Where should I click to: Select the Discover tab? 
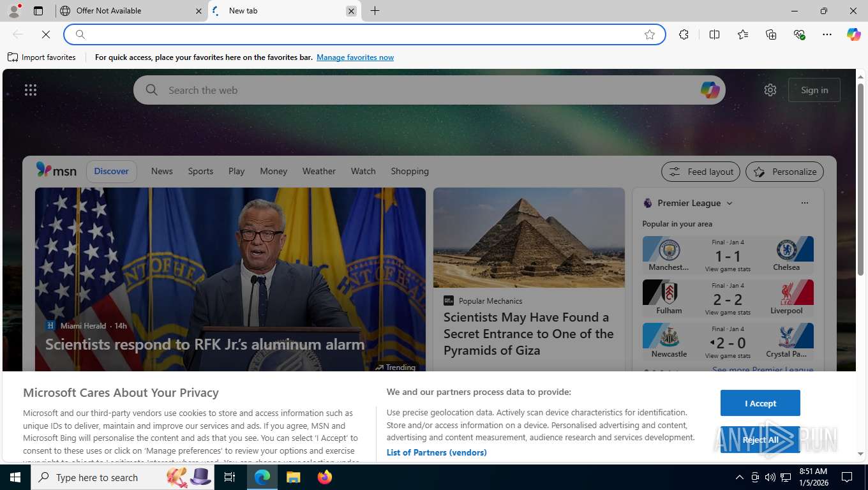tap(112, 171)
